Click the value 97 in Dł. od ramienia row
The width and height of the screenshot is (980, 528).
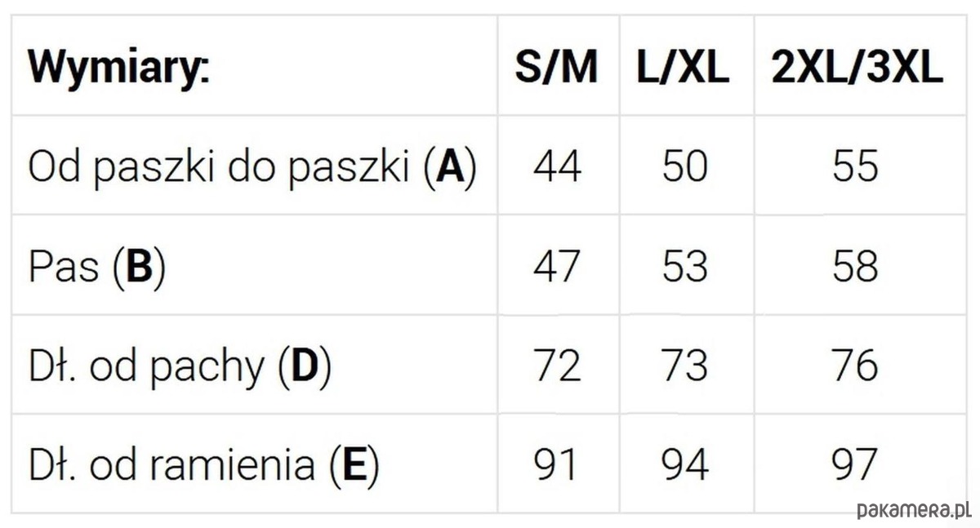pyautogui.click(x=856, y=464)
